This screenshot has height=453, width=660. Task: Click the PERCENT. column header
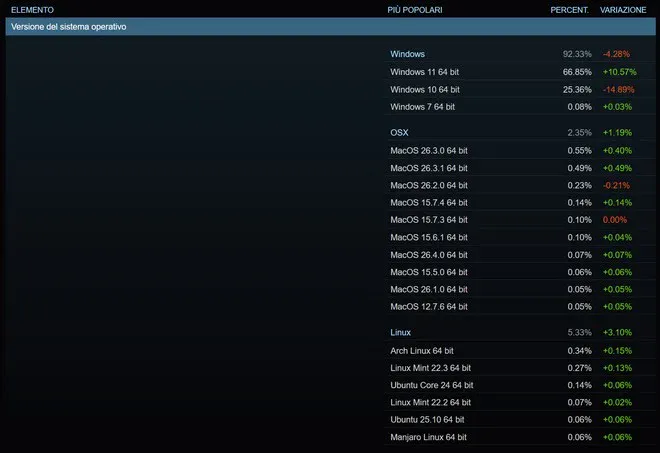pyautogui.click(x=569, y=10)
